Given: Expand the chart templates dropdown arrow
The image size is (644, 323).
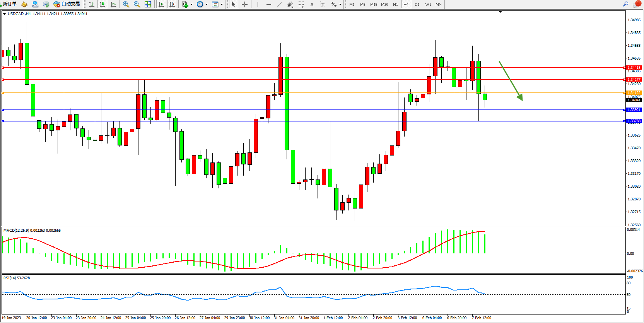Looking at the screenshot, I should (222, 5).
